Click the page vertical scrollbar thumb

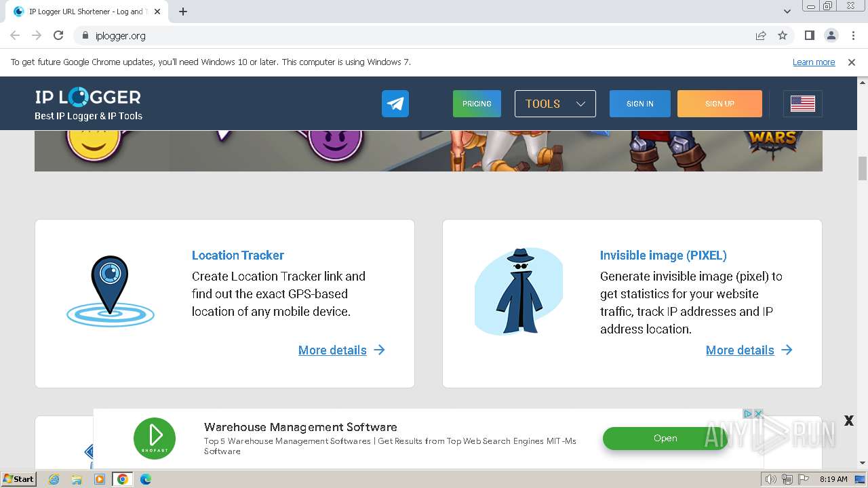(x=863, y=168)
